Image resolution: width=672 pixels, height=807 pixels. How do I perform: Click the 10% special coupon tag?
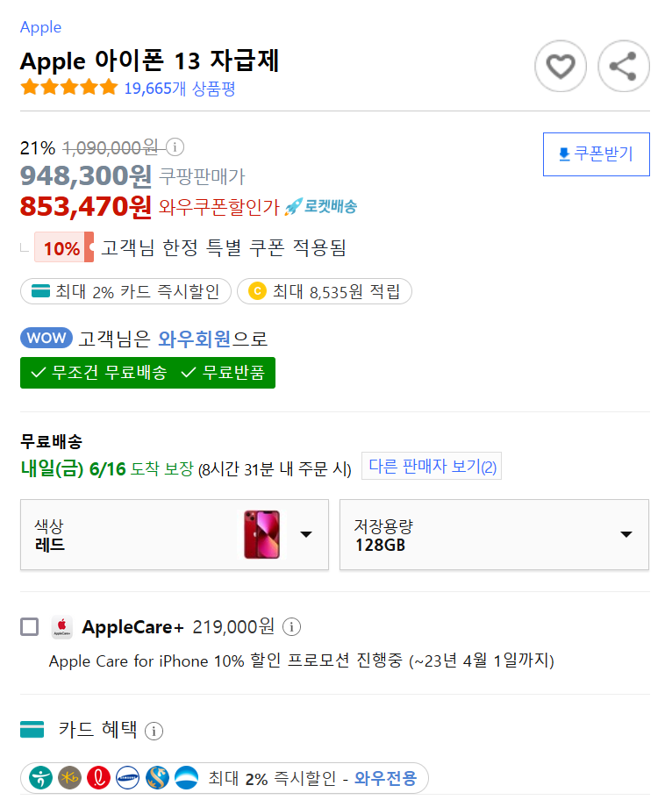64,247
